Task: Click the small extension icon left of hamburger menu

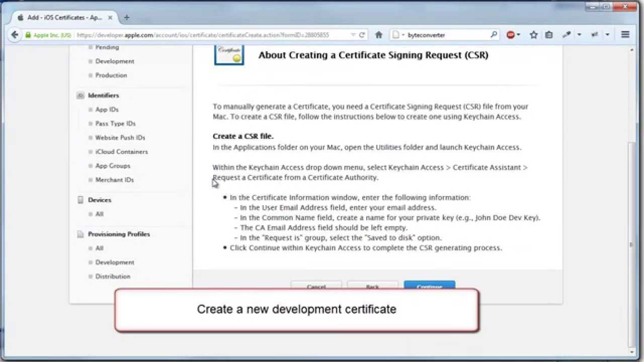Action: (x=595, y=35)
